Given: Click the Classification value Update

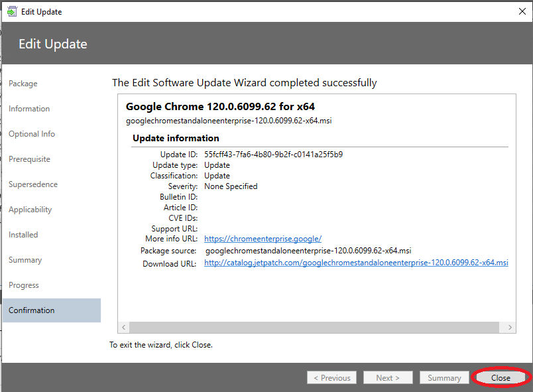Looking at the screenshot, I should [x=217, y=176].
